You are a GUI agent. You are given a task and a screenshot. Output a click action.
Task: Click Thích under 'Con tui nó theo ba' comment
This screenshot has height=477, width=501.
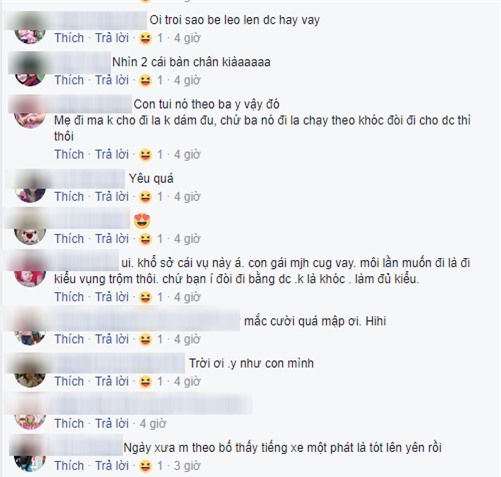(69, 154)
